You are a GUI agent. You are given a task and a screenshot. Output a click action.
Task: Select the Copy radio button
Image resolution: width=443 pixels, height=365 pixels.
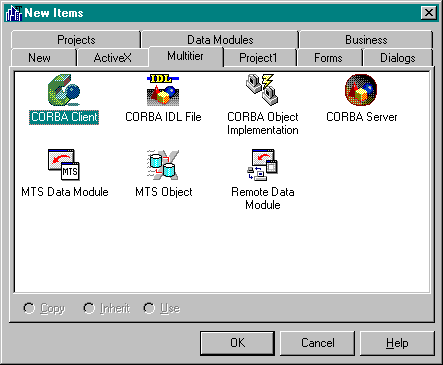29,308
